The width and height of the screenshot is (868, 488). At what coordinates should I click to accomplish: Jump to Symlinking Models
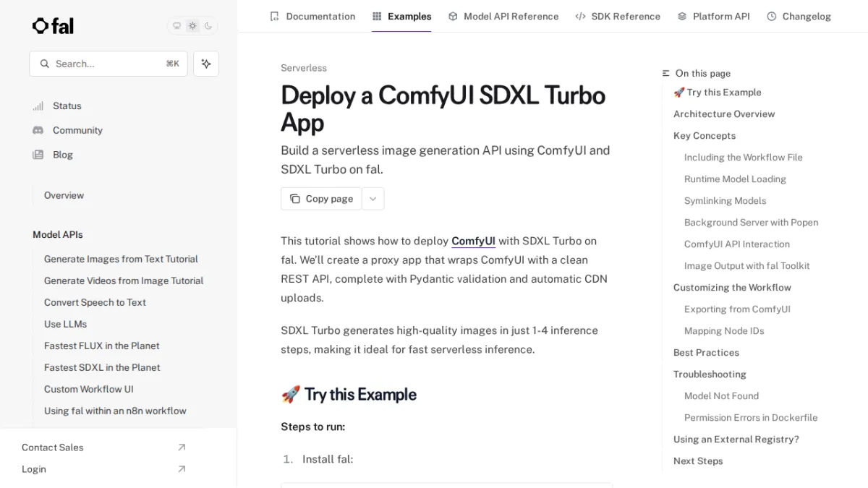pyautogui.click(x=725, y=201)
